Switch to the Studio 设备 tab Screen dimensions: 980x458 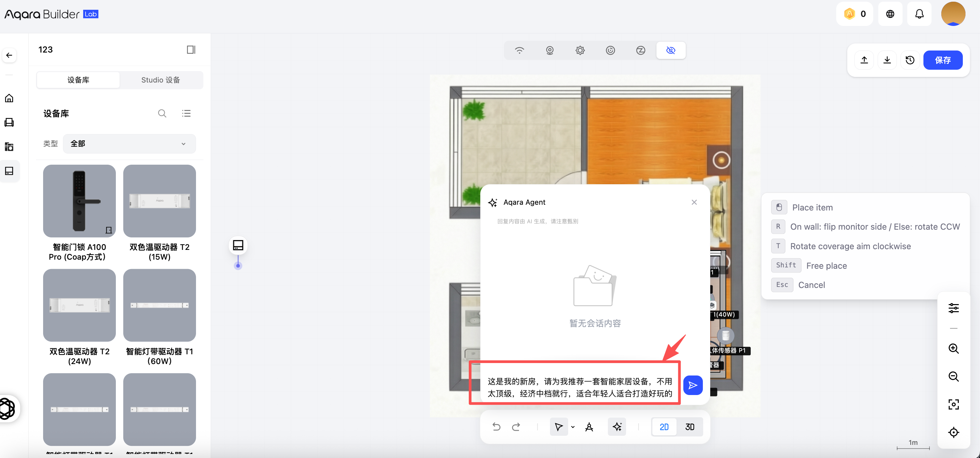(x=161, y=80)
